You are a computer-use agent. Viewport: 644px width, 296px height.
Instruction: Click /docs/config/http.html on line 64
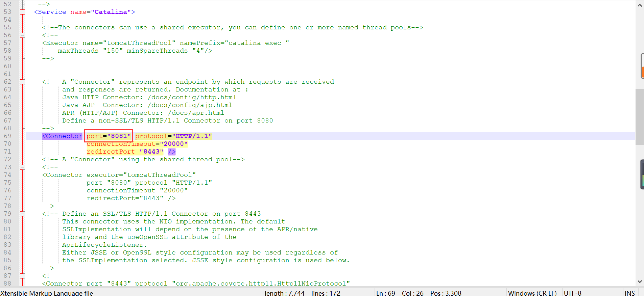192,97
